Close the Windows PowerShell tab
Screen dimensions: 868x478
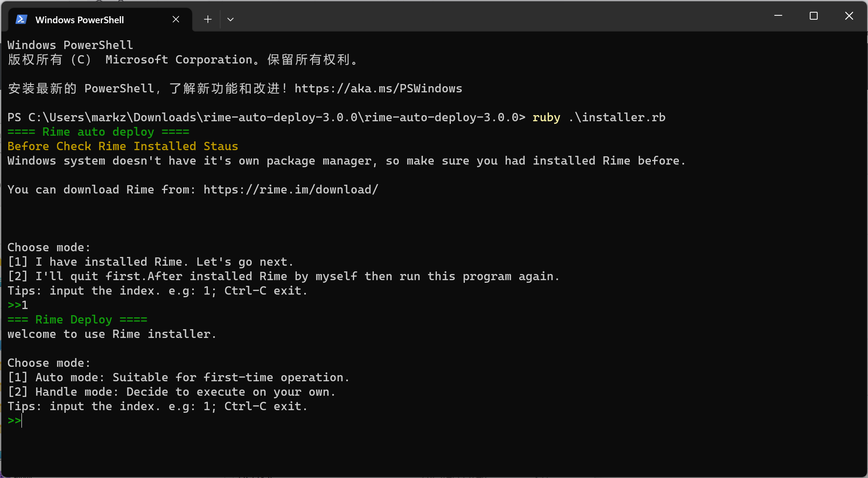pos(176,19)
